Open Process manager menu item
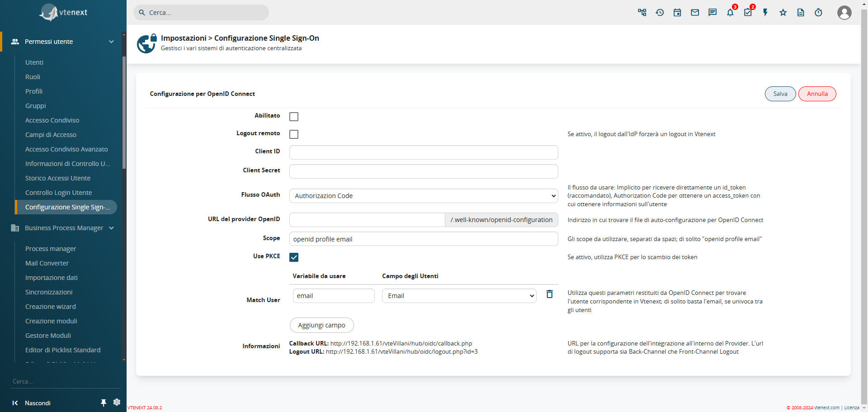This screenshot has width=868, height=412. coord(51,249)
